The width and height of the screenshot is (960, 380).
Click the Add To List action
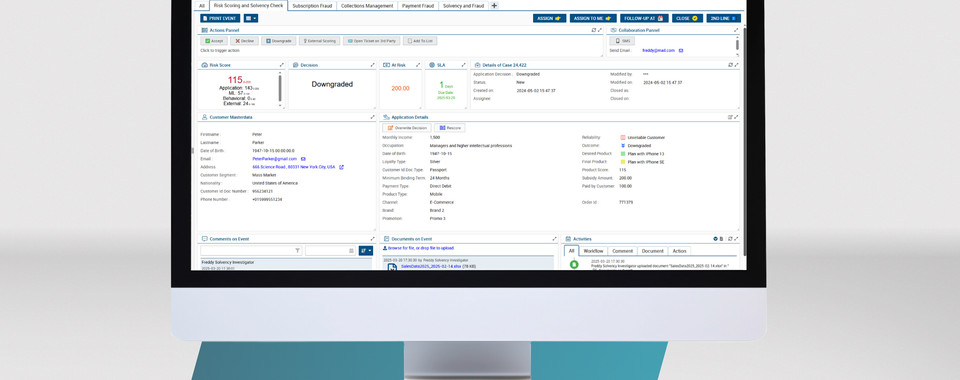click(420, 41)
